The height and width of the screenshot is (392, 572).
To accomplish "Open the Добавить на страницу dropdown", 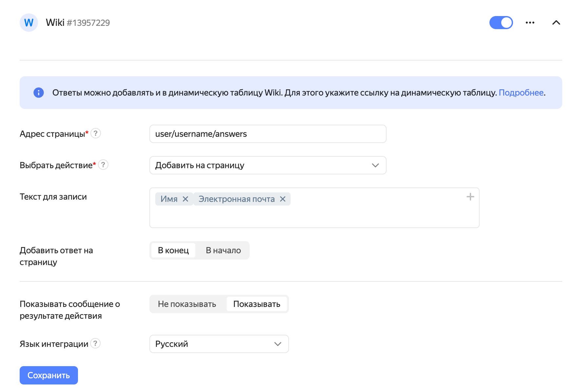I will tap(268, 165).
